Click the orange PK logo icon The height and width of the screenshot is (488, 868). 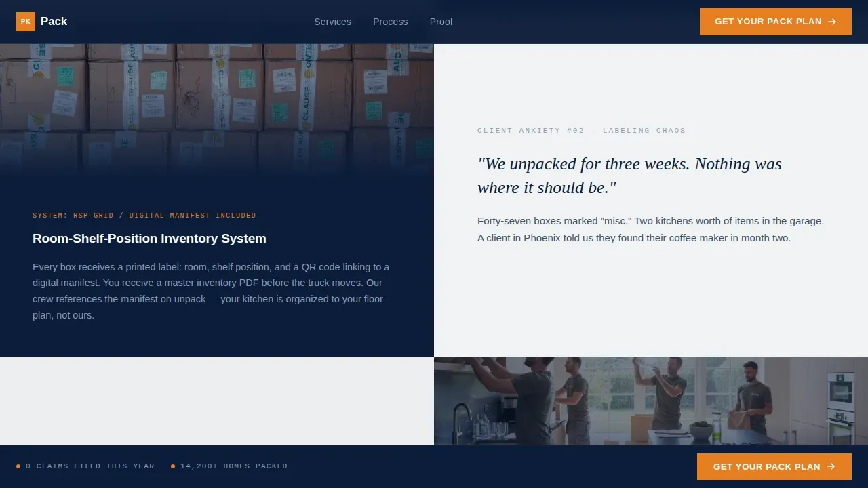click(x=26, y=22)
